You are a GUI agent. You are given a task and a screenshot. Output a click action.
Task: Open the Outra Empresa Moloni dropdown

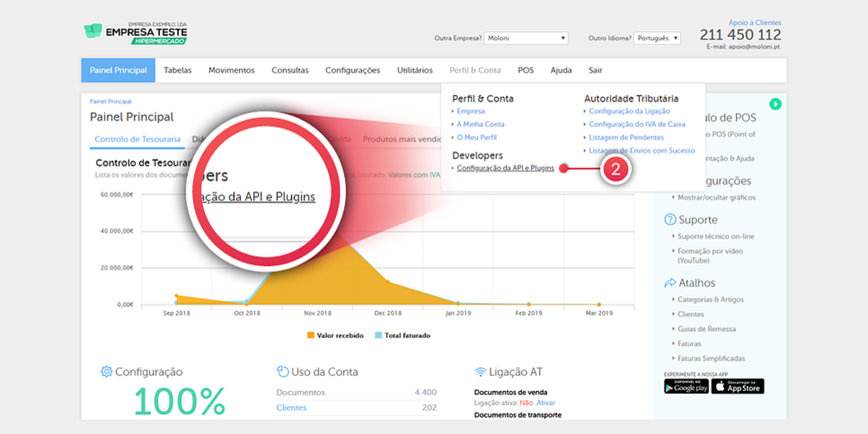tap(526, 38)
